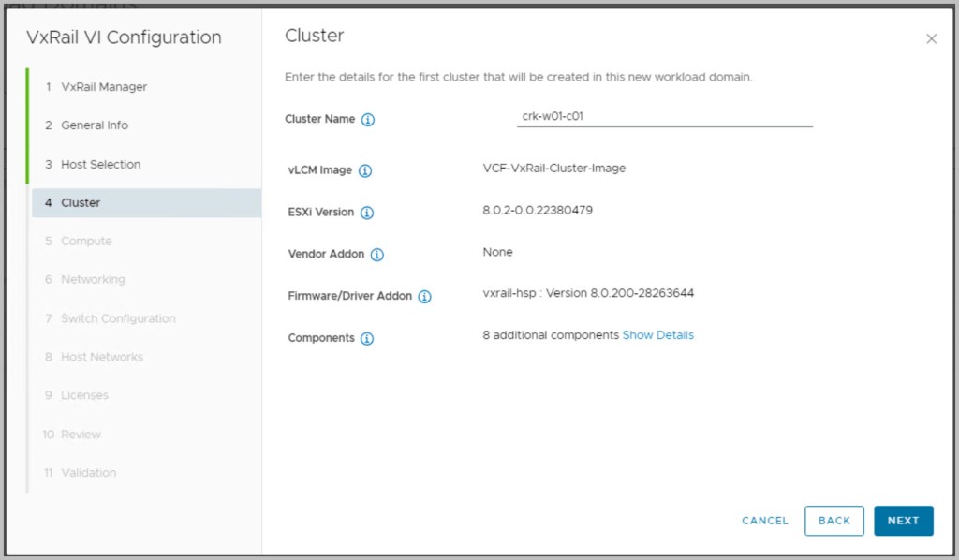Click the Vendor Addon info icon
Image resolution: width=959 pixels, height=560 pixels.
377,255
